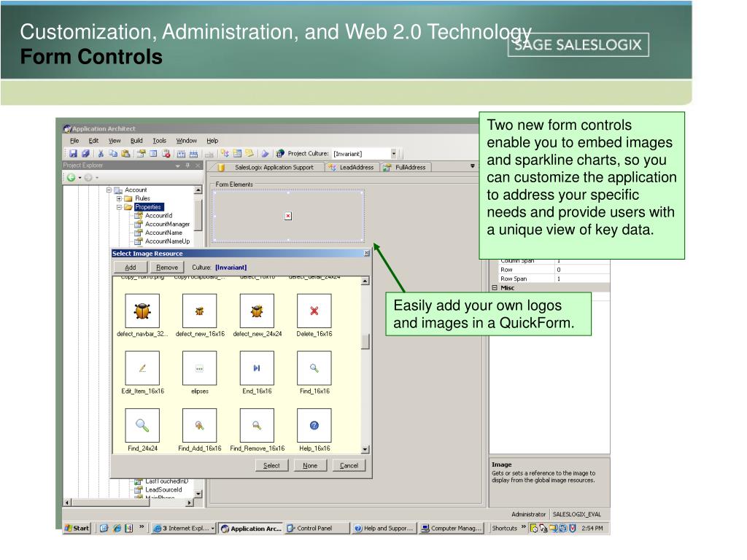Click the globe icon beside Project Culture

(x=280, y=153)
